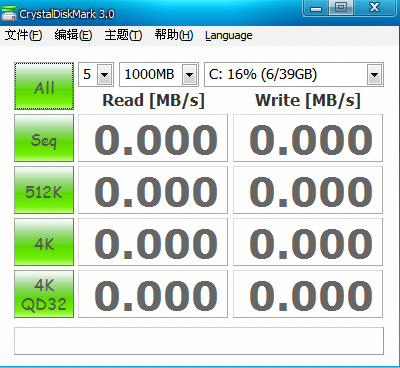
Task: Start the 4K QD32 benchmark test
Action: pyautogui.click(x=44, y=294)
